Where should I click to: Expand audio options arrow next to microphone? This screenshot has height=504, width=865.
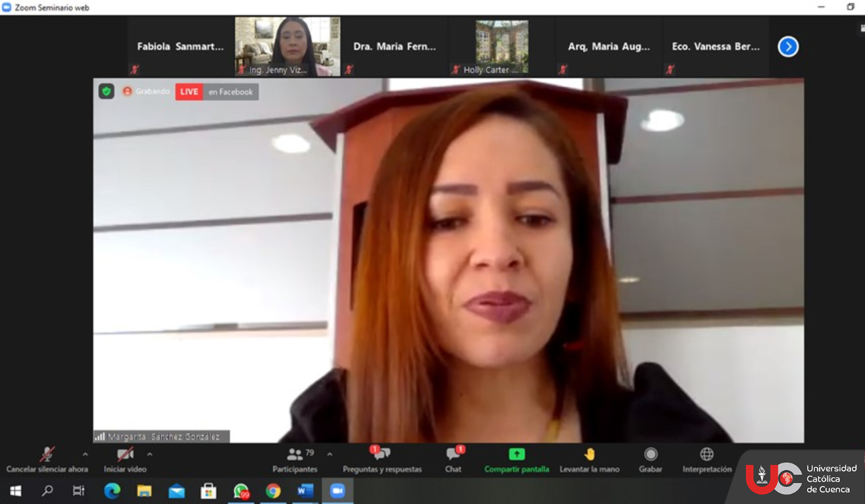pos(85,454)
